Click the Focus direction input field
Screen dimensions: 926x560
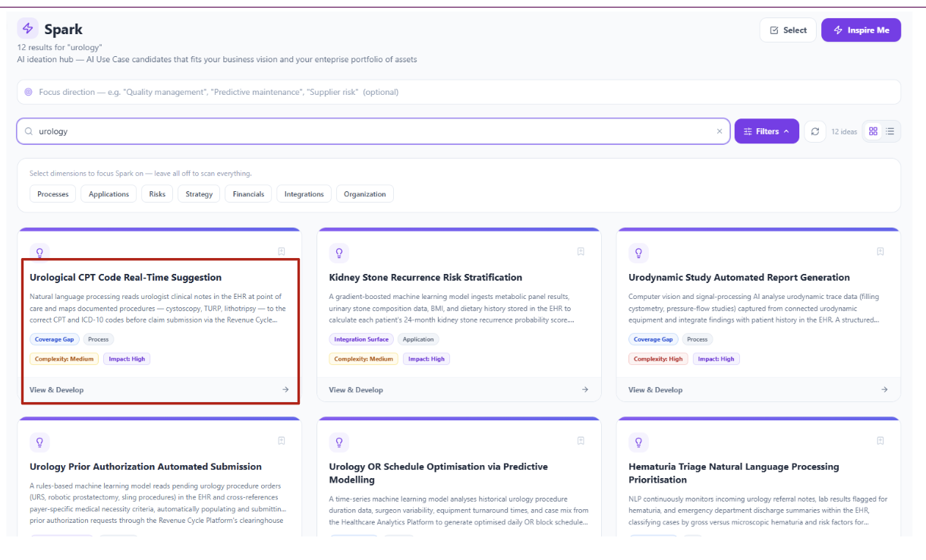click(458, 92)
